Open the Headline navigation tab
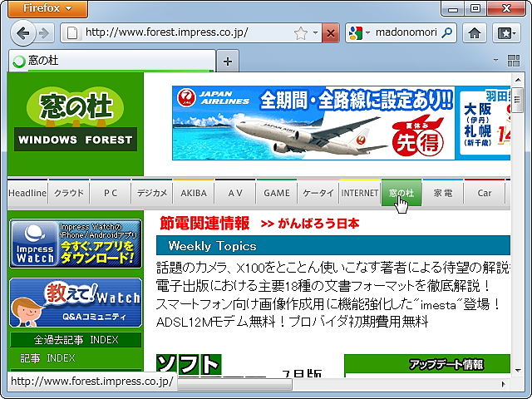Viewport: 532px width, 399px height. pyautogui.click(x=27, y=193)
